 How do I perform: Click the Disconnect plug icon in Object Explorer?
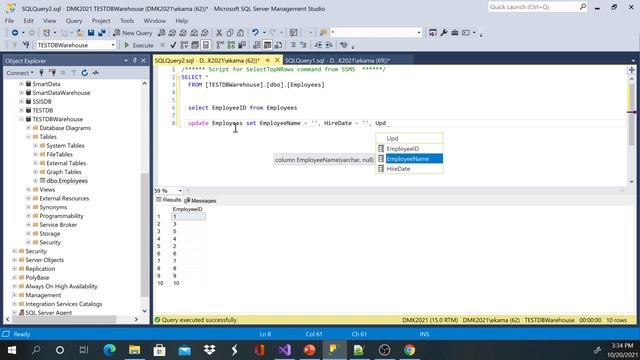[52, 73]
